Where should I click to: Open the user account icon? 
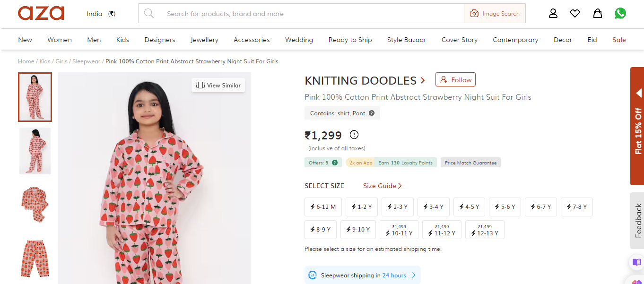553,13
